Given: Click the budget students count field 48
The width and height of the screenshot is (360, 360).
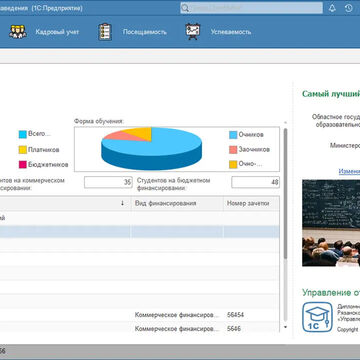Looking at the screenshot, I should coord(255,182).
